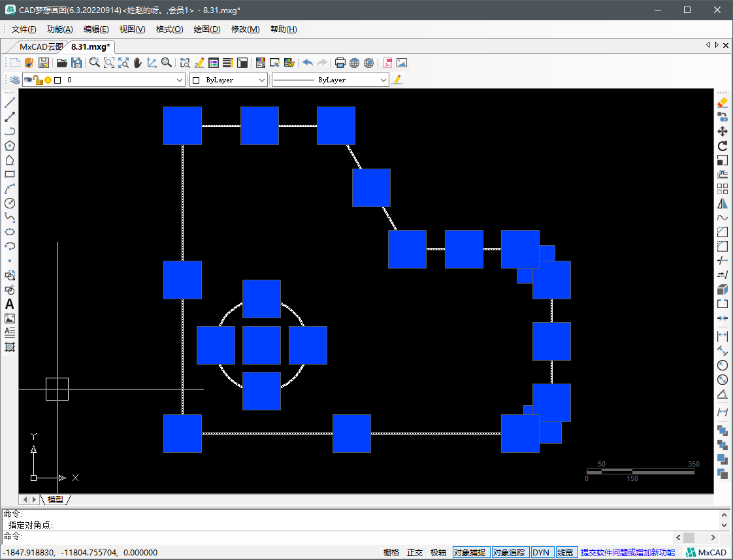The height and width of the screenshot is (560, 733).
Task: Click the Open file folder icon
Action: (61, 63)
